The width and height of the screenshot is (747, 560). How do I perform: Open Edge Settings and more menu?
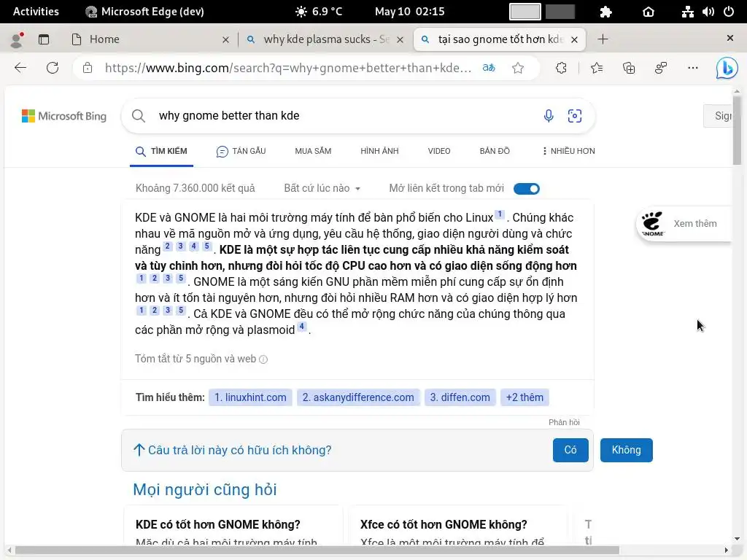click(x=693, y=68)
